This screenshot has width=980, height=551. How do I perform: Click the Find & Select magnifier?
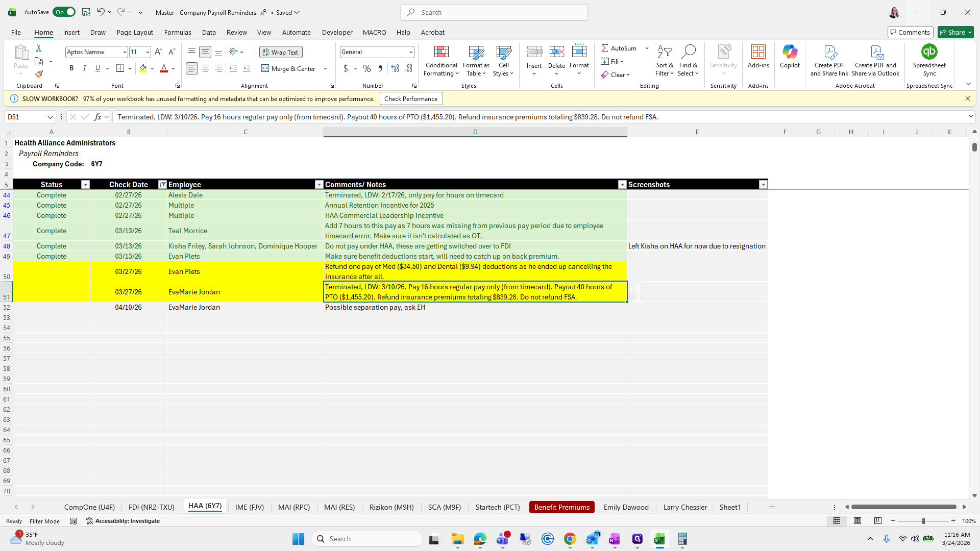[x=688, y=52]
